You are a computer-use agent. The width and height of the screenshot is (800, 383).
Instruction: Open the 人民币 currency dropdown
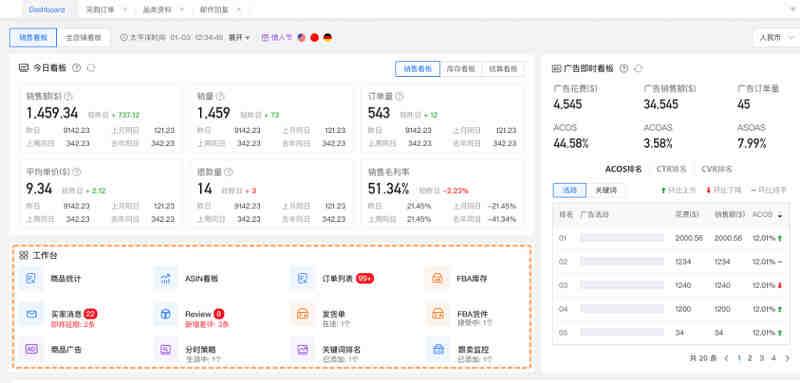776,38
